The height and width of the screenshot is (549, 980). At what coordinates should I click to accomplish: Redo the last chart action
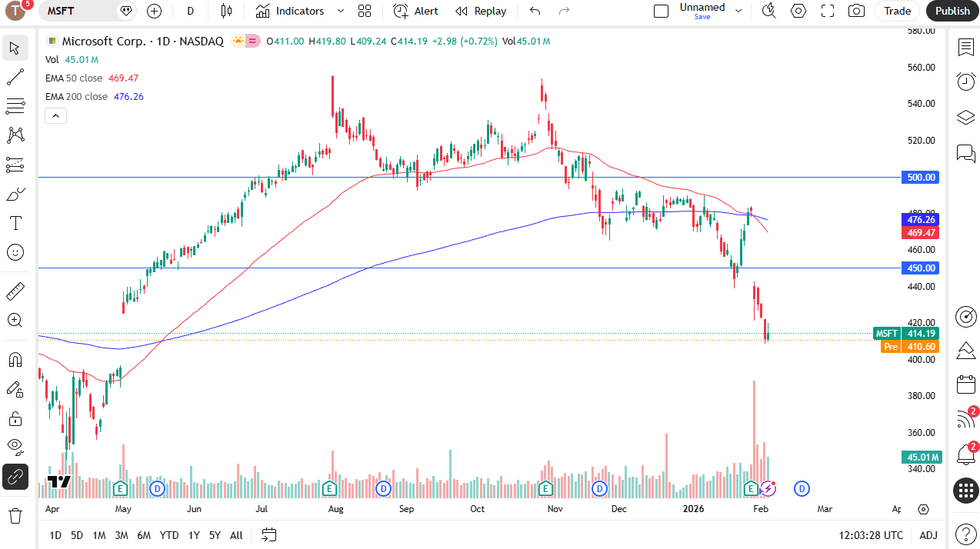tap(564, 11)
